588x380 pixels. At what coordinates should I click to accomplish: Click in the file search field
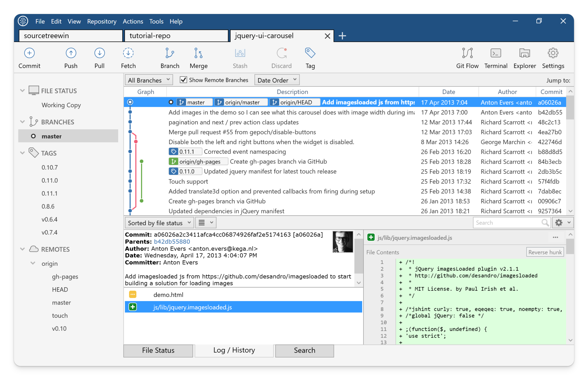509,222
